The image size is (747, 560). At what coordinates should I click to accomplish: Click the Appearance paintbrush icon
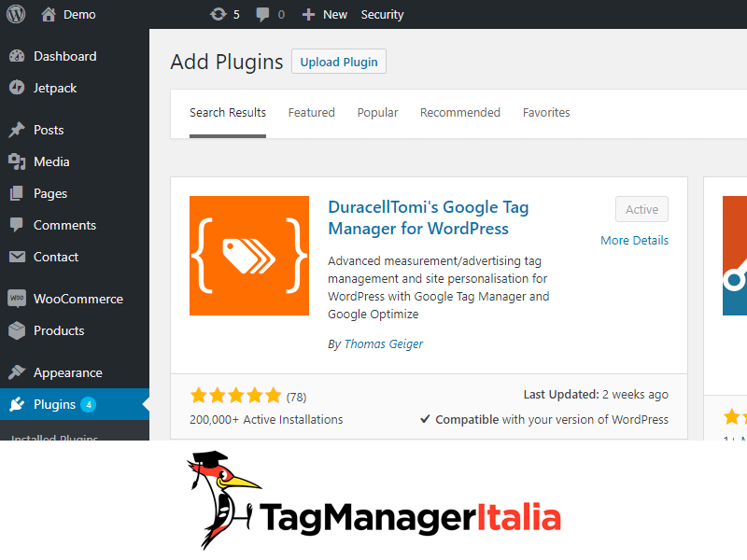pyautogui.click(x=17, y=371)
